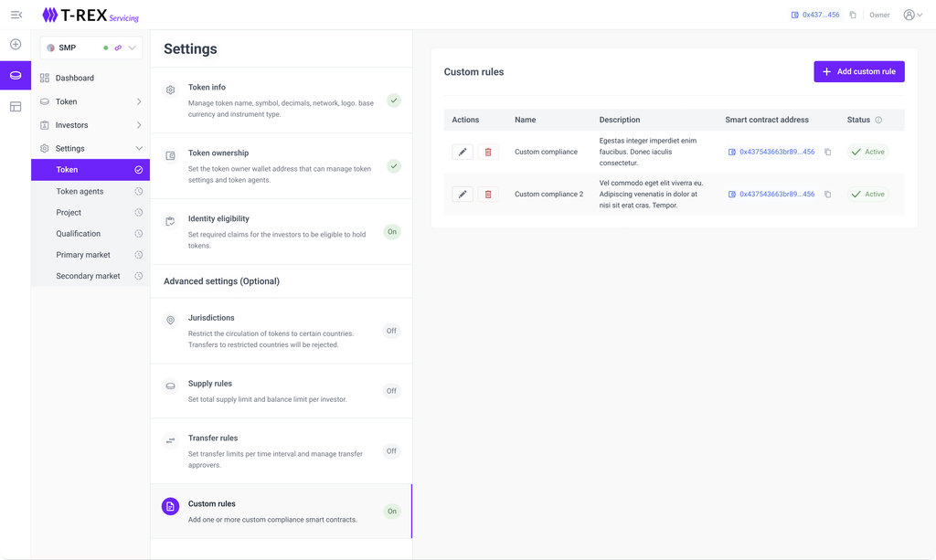The width and height of the screenshot is (936, 560).
Task: Open the Dashboard menu item
Action: click(x=75, y=78)
